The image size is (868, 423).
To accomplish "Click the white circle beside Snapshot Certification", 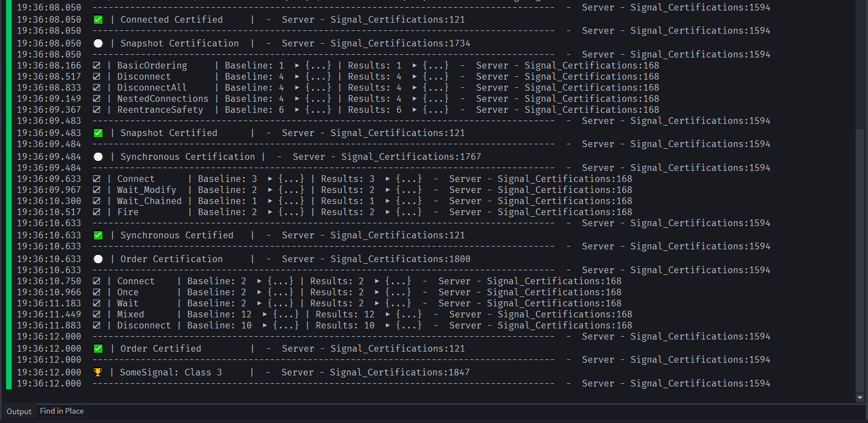I will 98,43.
